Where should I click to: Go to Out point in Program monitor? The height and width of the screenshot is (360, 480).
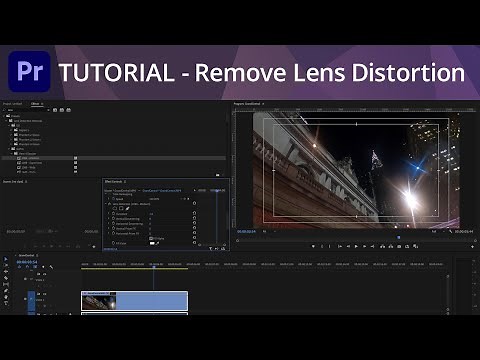(372, 246)
